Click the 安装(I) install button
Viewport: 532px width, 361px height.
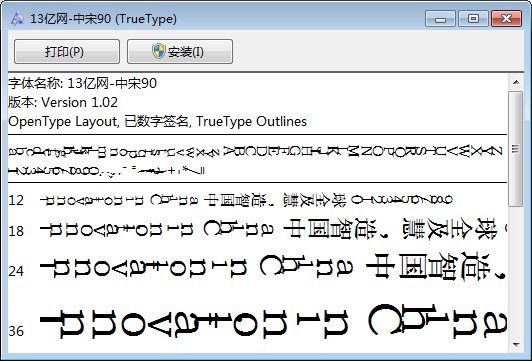(180, 52)
